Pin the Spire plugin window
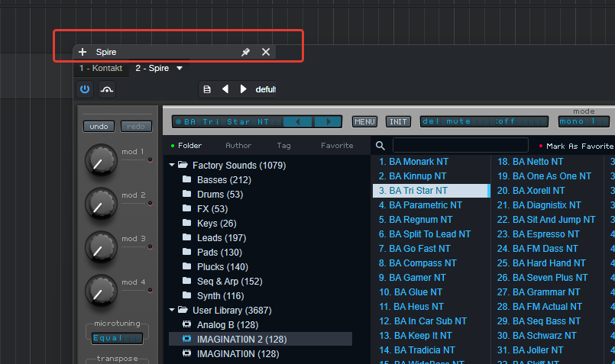Image resolution: width=615 pixels, height=364 pixels. pos(245,52)
